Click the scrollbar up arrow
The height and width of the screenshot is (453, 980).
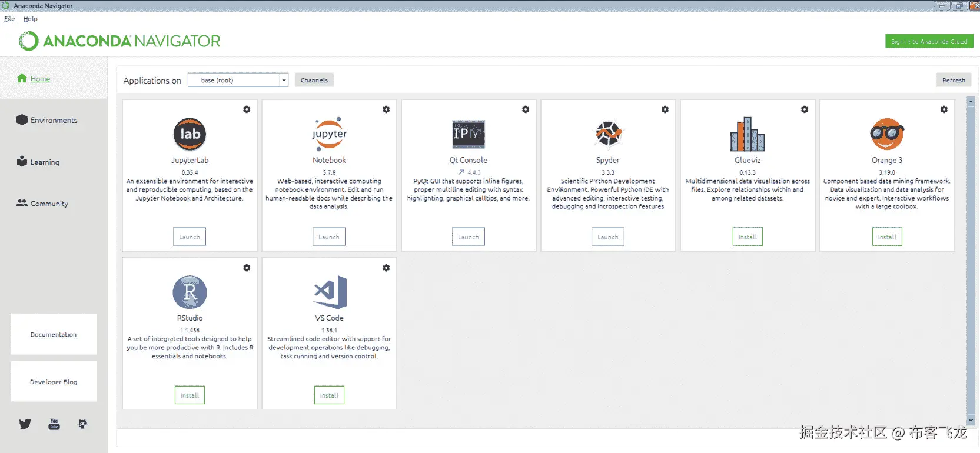click(971, 102)
